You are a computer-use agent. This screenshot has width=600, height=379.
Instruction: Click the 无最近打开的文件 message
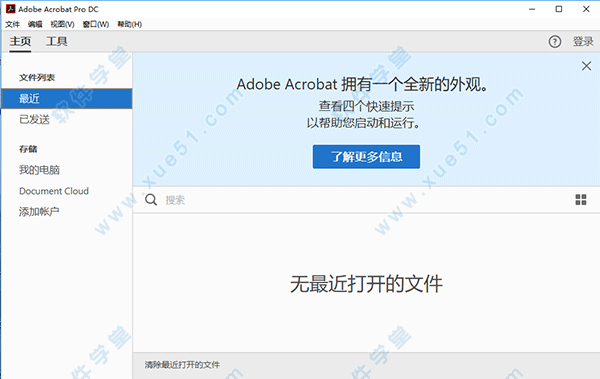pyautogui.click(x=366, y=284)
